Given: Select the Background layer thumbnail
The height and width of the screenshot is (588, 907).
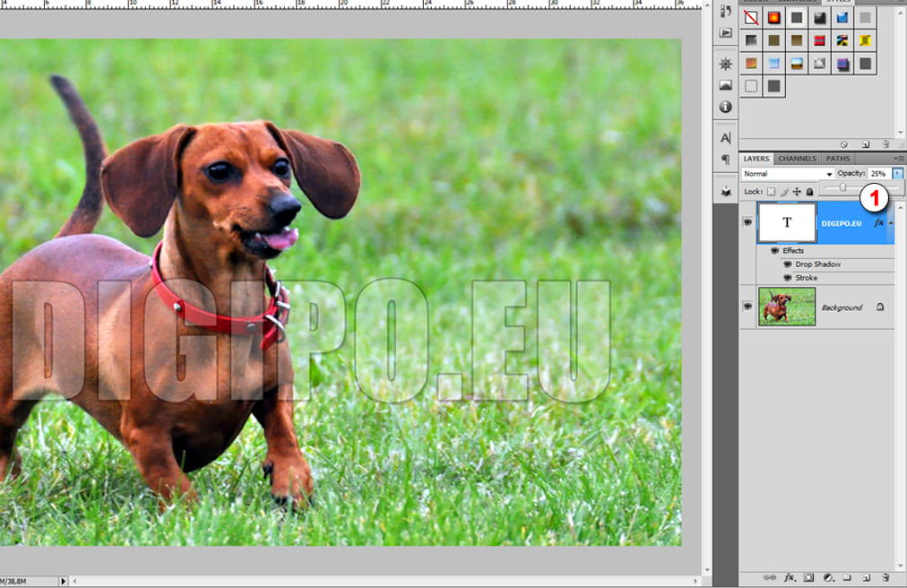Looking at the screenshot, I should pos(787,307).
